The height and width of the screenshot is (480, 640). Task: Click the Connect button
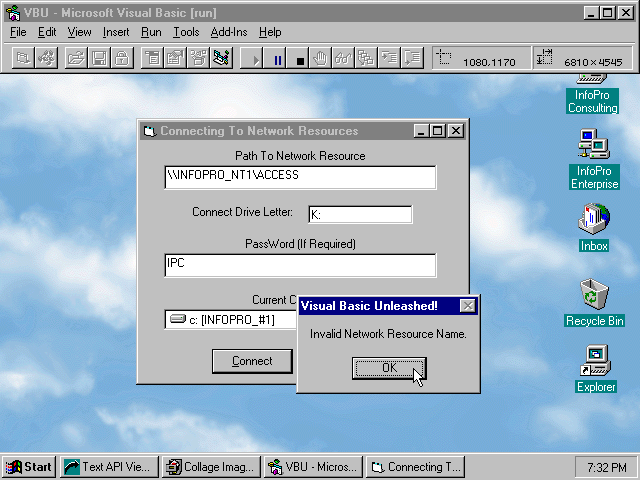[251, 361]
